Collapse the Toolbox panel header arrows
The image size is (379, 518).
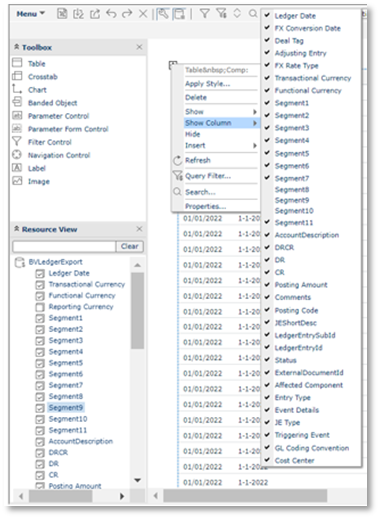tap(17, 47)
